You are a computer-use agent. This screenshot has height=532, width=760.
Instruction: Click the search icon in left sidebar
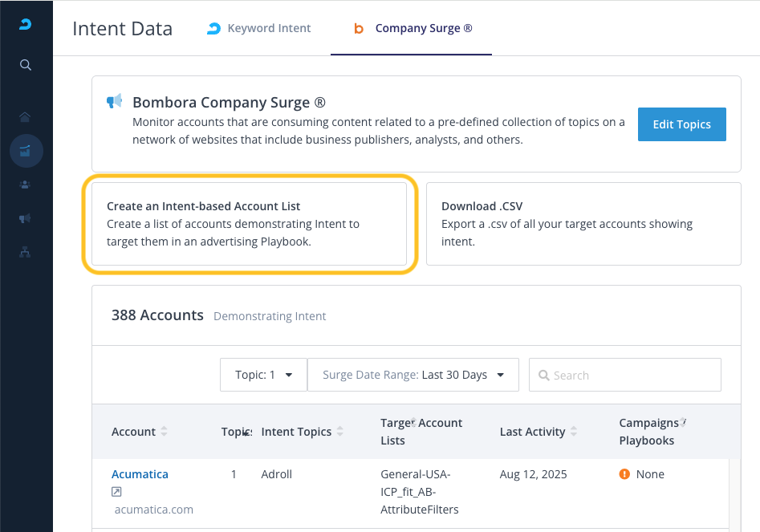pyautogui.click(x=26, y=65)
